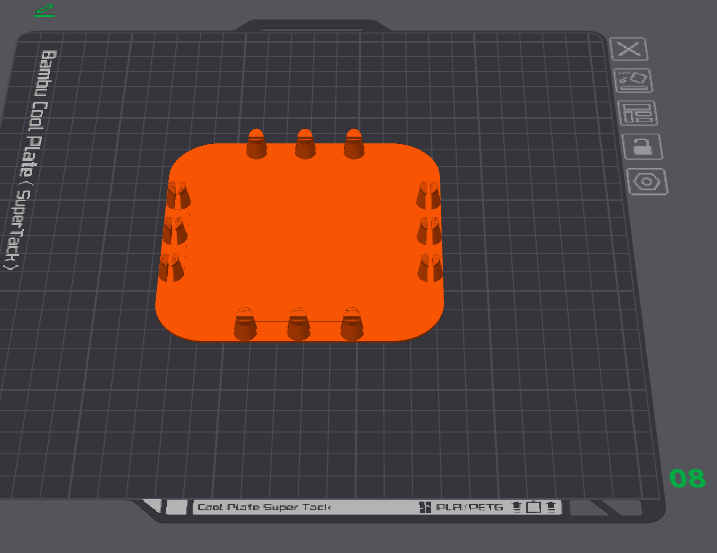Image resolution: width=717 pixels, height=553 pixels.
Task: Click the Cool Plate Super Tack strip text
Action: (264, 507)
